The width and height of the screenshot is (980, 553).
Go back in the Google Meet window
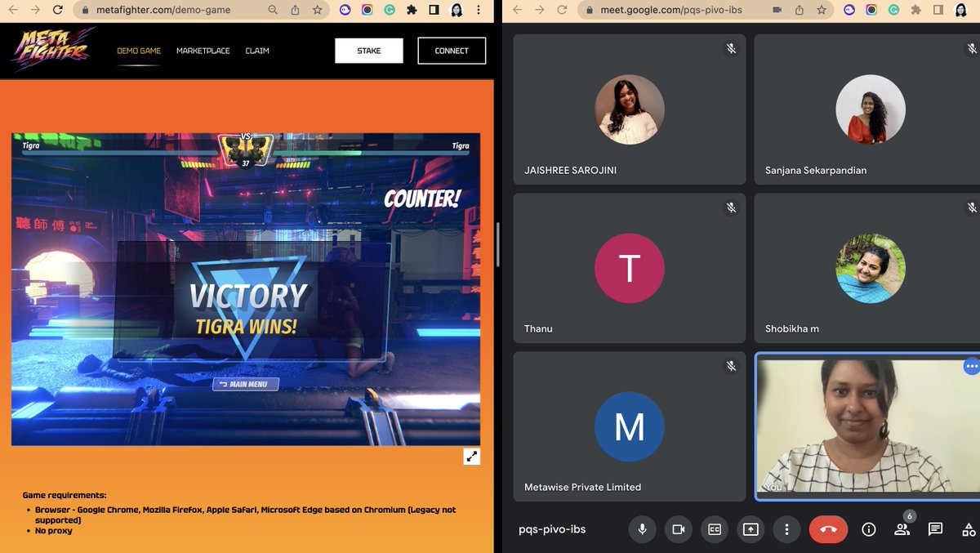coord(517,10)
